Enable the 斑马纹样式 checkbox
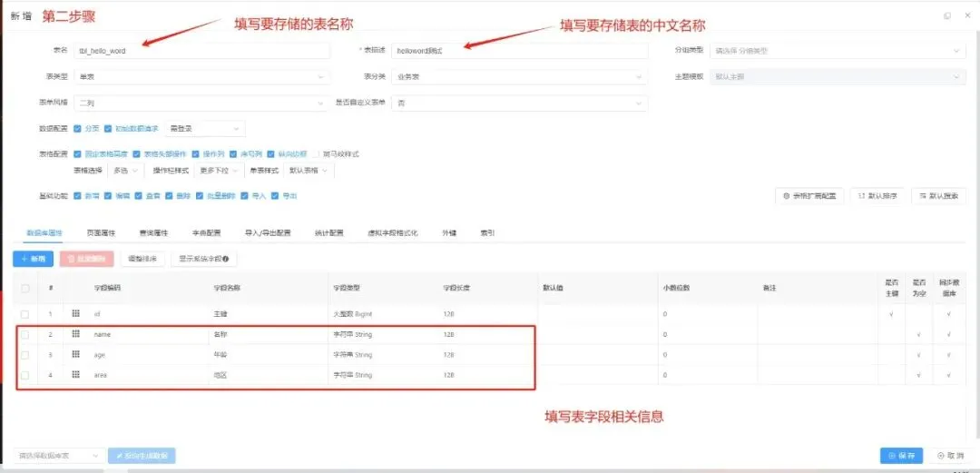The image size is (980, 473). (317, 154)
